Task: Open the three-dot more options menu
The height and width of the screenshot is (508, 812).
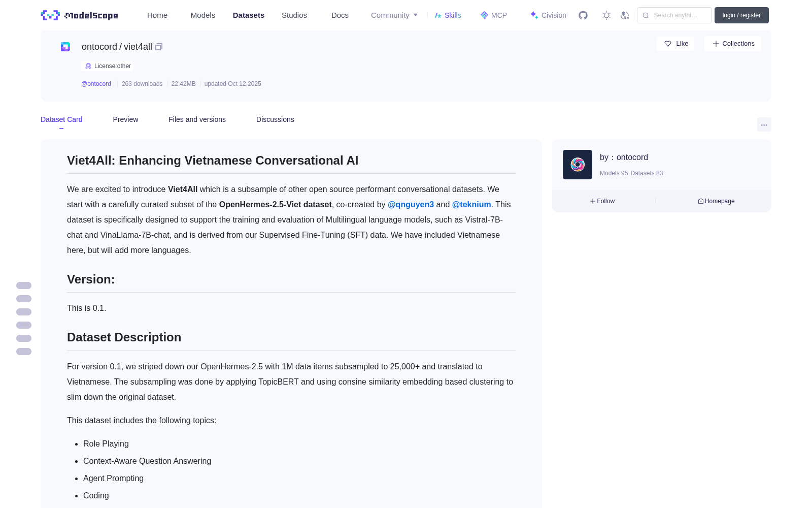Action: pos(764,124)
